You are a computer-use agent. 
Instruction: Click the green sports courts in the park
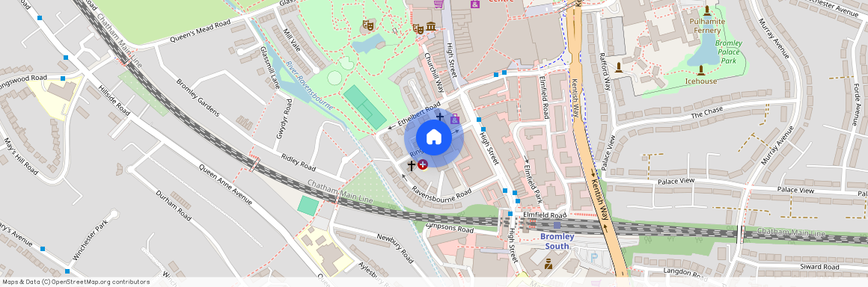tap(364, 108)
